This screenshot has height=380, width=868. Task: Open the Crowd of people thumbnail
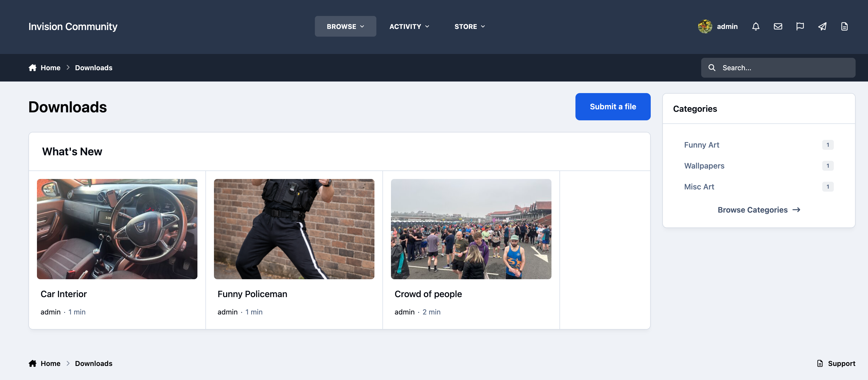pos(471,229)
